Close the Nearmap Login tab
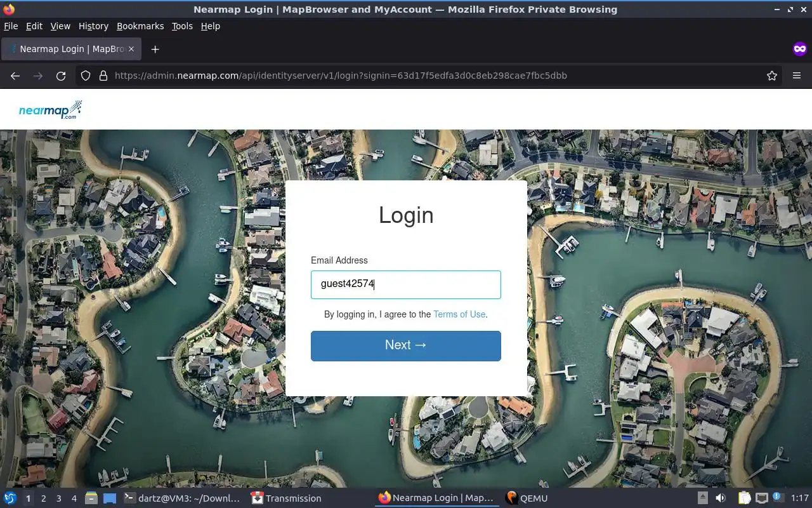The image size is (812, 508). tap(131, 49)
